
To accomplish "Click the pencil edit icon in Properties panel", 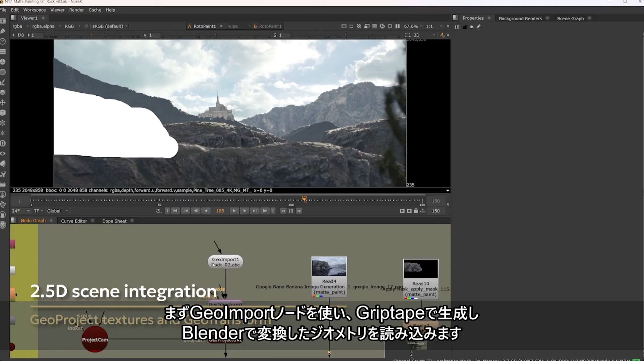I will coord(479,27).
